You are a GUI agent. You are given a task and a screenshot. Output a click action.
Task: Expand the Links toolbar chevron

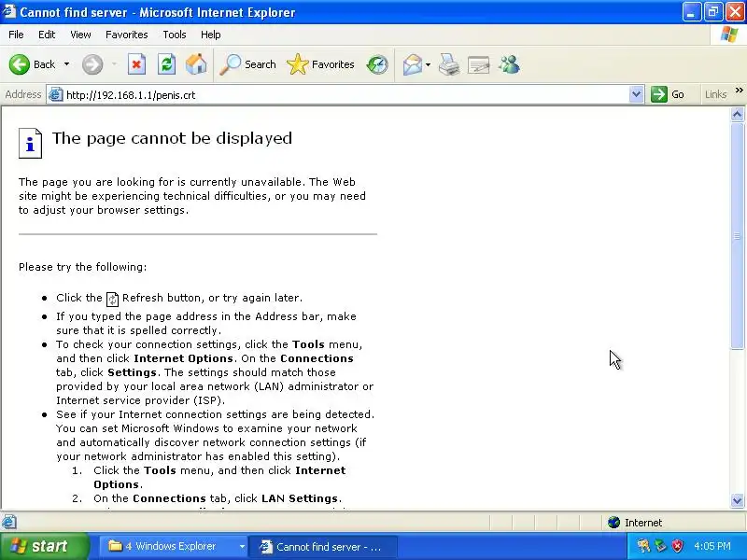point(739,91)
